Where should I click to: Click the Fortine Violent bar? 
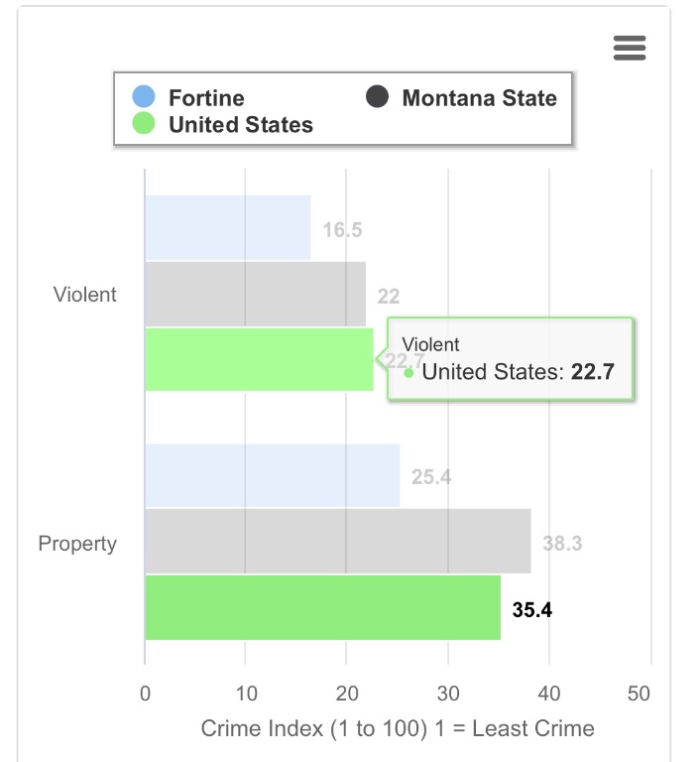pos(228,228)
